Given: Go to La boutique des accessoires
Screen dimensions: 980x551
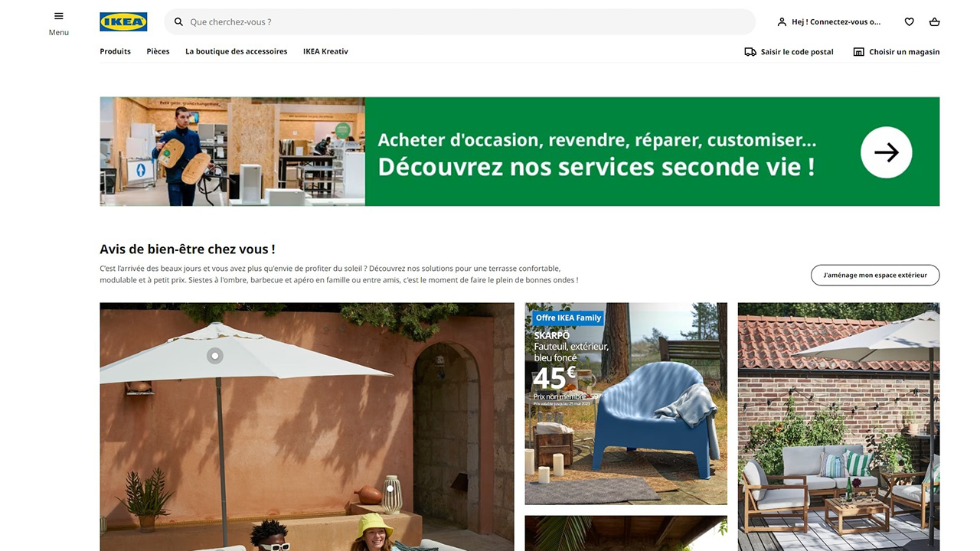Looking at the screenshot, I should (237, 51).
